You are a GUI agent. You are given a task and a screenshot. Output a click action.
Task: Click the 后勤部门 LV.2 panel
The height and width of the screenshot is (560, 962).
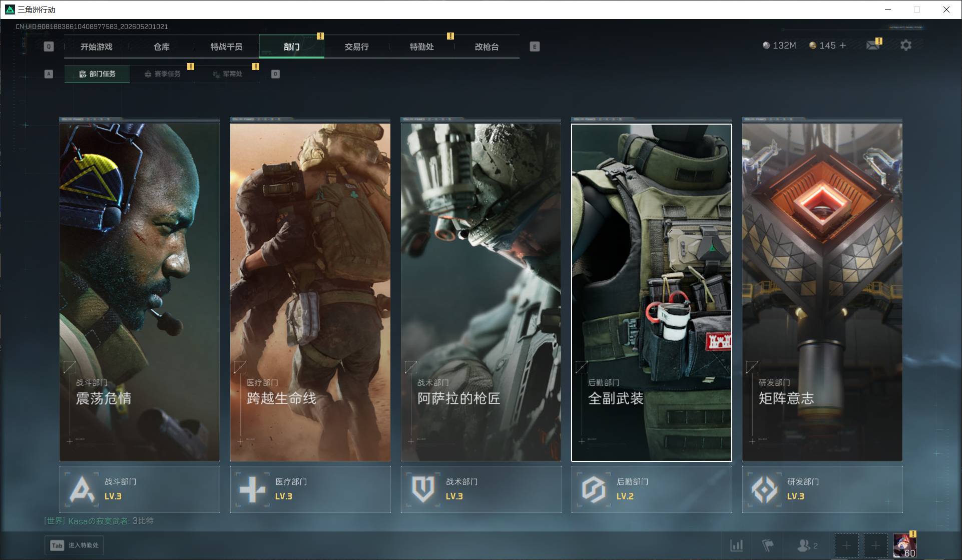pyautogui.click(x=652, y=489)
